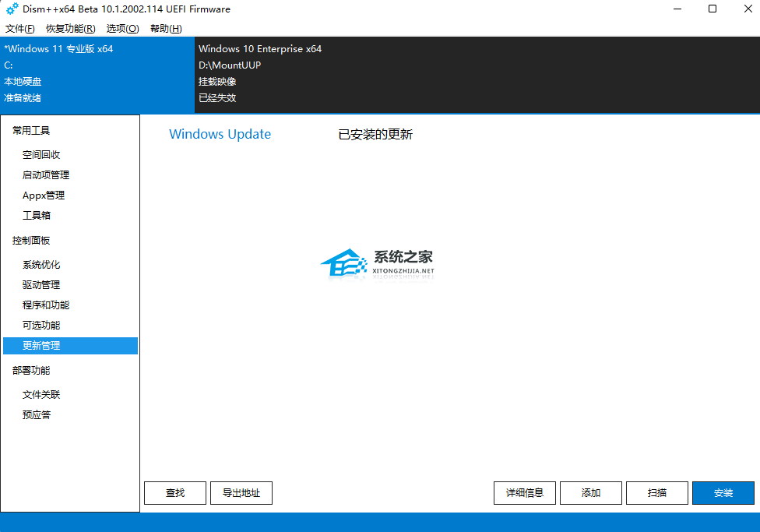Select 更新管理 in the sidebar
Viewport: 760px width, 532px height.
pos(70,346)
